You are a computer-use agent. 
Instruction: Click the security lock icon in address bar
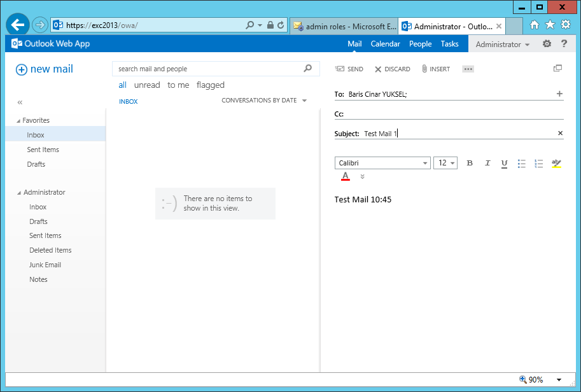coord(270,25)
